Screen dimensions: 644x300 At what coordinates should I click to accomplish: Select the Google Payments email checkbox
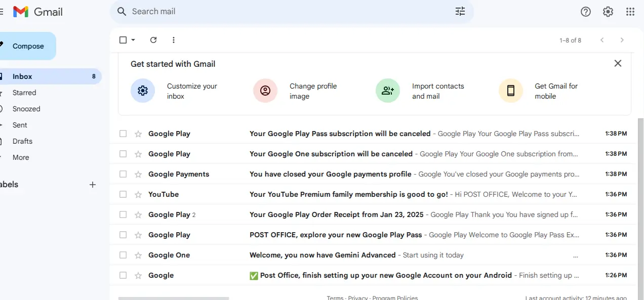click(x=123, y=174)
